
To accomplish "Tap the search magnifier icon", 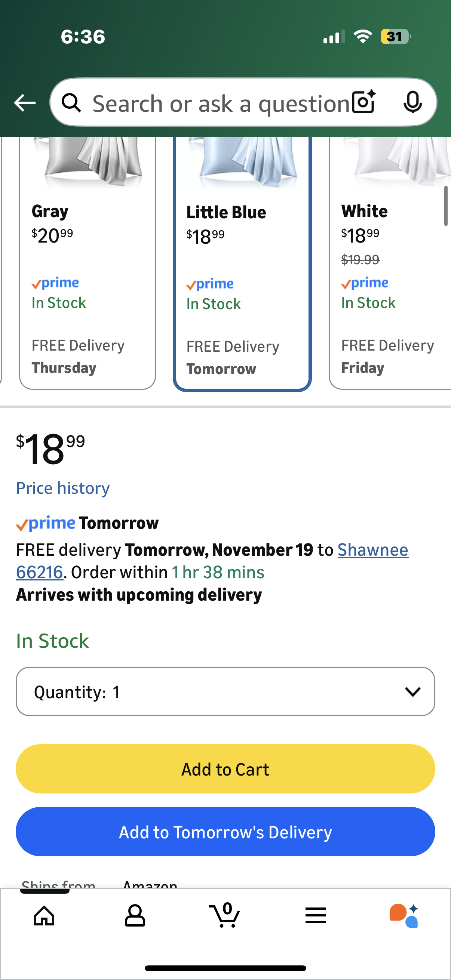I will (71, 103).
